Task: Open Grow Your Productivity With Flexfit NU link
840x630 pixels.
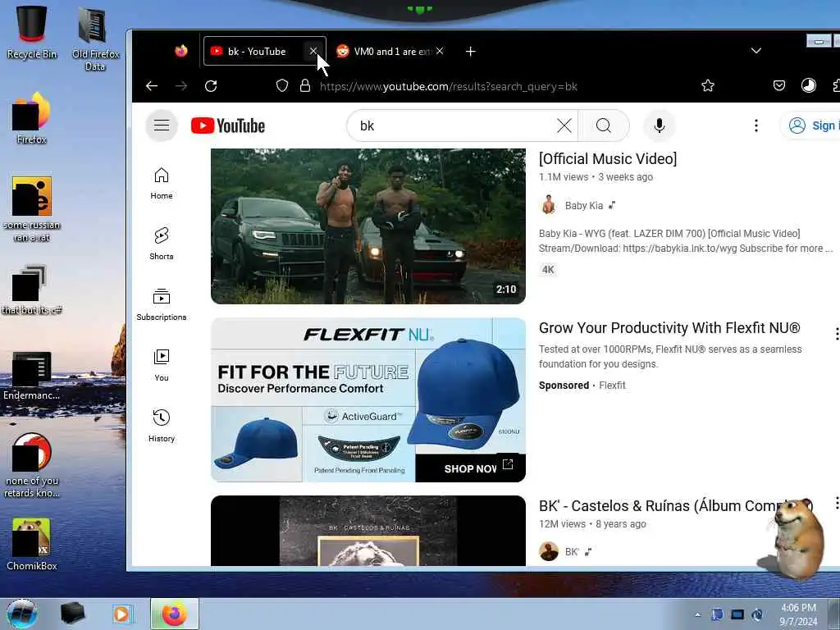Action: pyautogui.click(x=669, y=328)
